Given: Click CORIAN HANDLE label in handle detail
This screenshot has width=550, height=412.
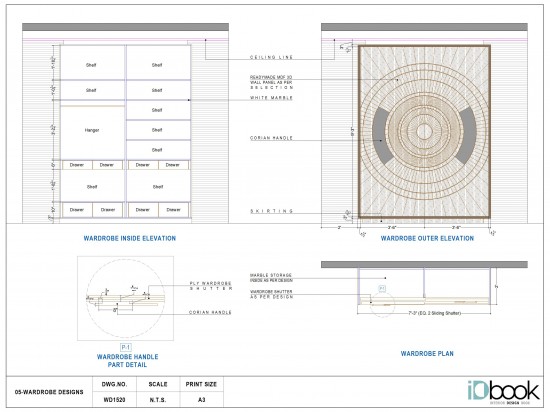Looking at the screenshot, I should [x=210, y=312].
